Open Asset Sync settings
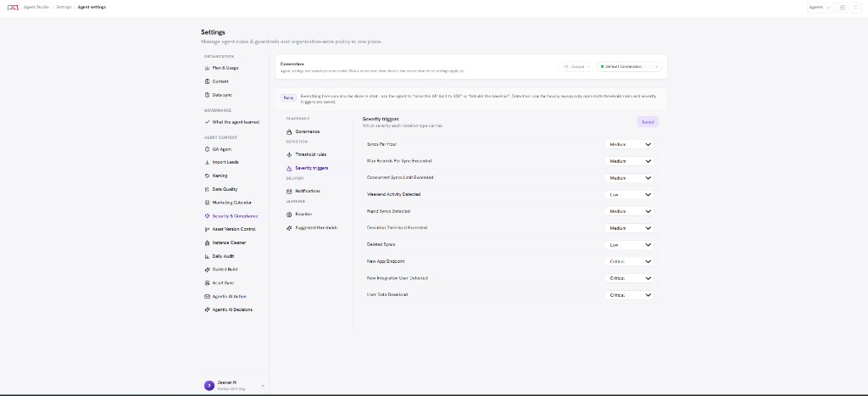 219,283
